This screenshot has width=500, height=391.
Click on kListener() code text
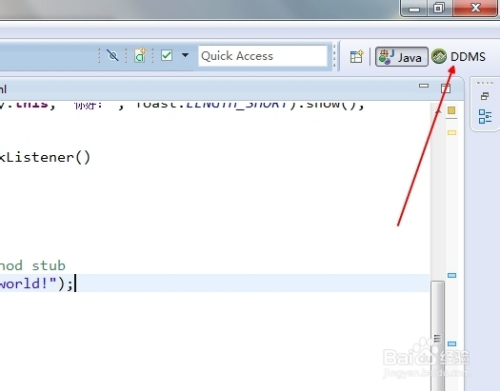coord(45,157)
